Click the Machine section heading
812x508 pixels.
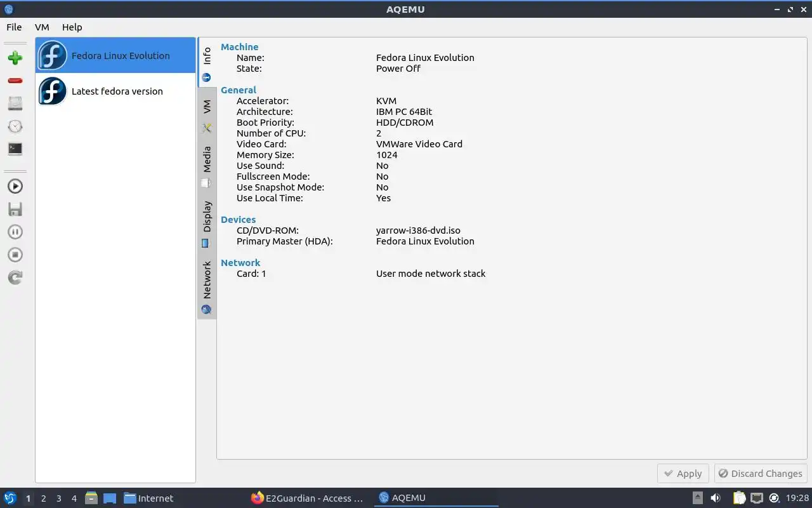pos(239,47)
